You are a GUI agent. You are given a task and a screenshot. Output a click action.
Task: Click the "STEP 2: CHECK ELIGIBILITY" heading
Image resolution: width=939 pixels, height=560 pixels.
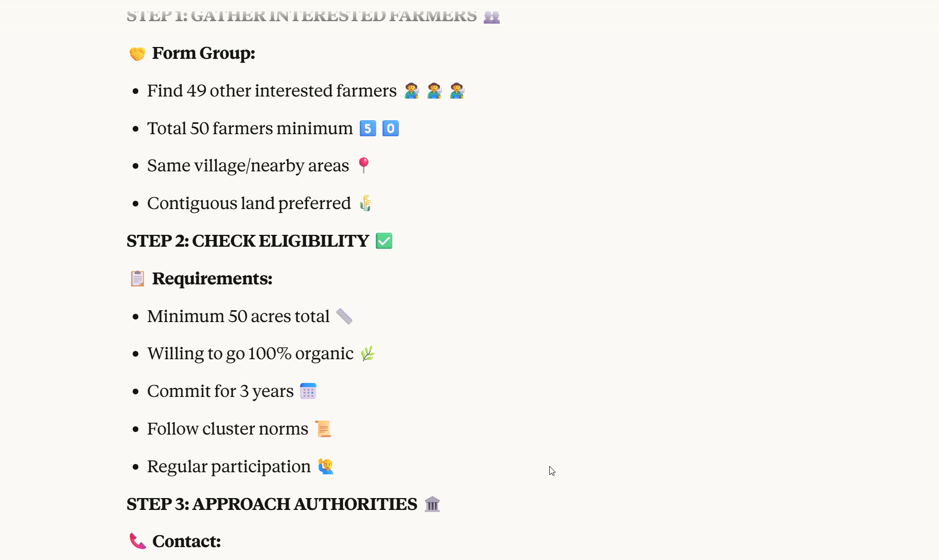pyautogui.click(x=248, y=241)
